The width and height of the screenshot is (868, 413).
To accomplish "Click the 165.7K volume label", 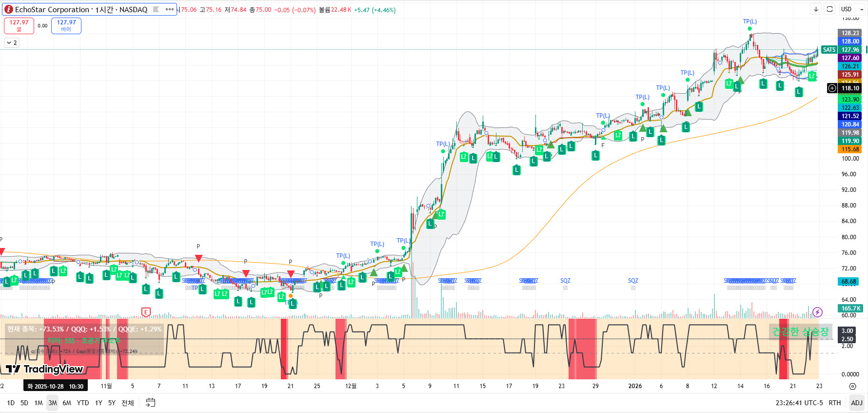I will point(851,309).
